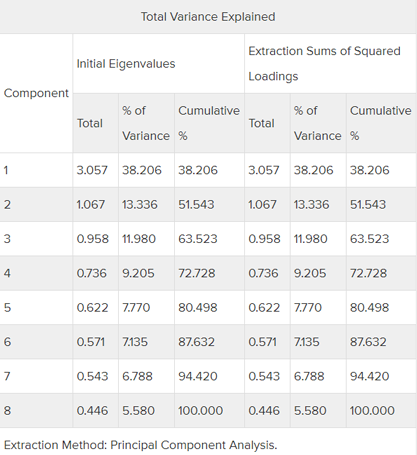The height and width of the screenshot is (455, 417).
Task: Select component 1 eigenvalue 3.057 under Initial Eigenvalues
Action: pyautogui.click(x=92, y=170)
